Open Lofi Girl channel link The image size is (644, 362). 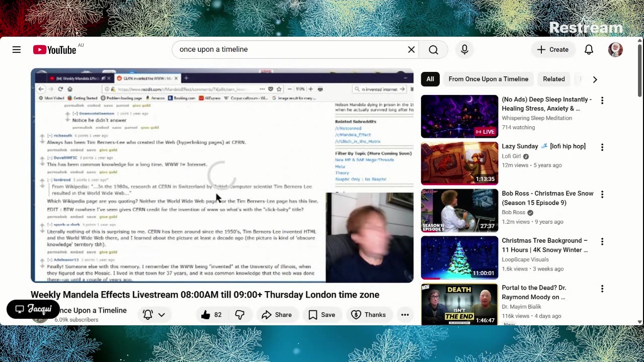click(x=511, y=156)
